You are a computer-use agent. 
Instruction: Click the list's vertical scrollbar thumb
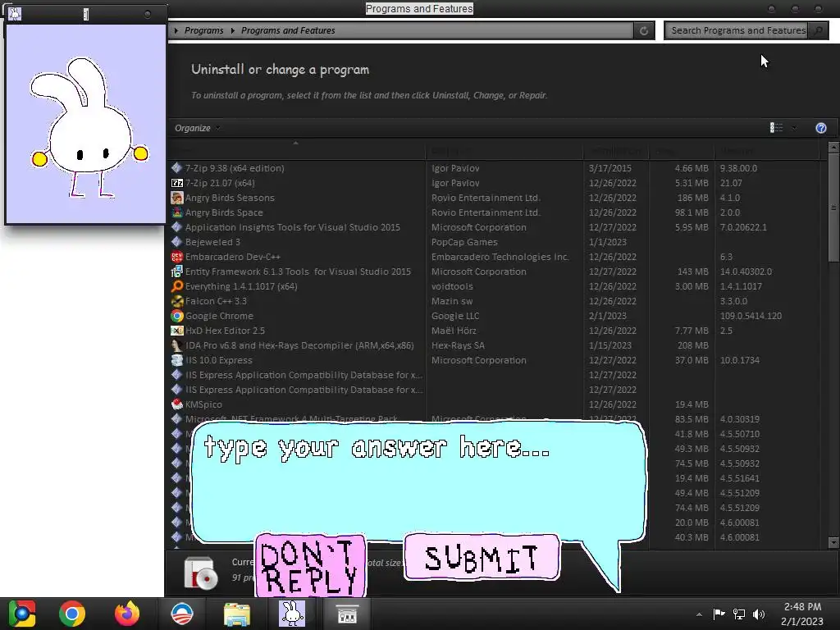coord(833,208)
